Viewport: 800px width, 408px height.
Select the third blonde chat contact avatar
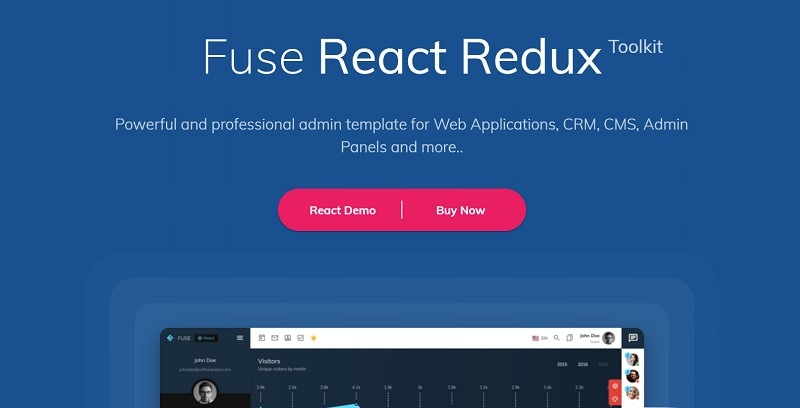point(633,393)
